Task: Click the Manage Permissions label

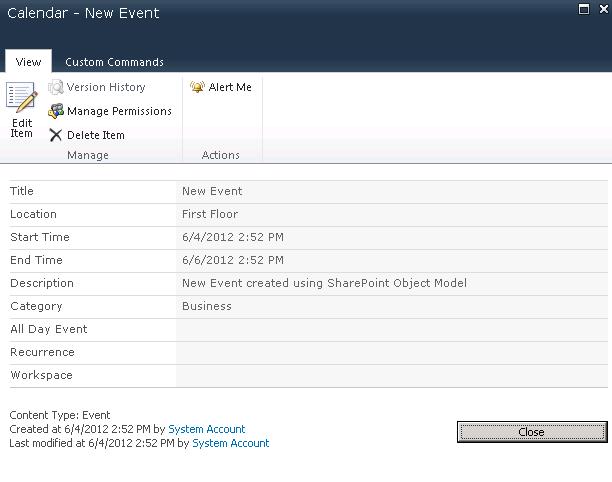Action: (119, 111)
